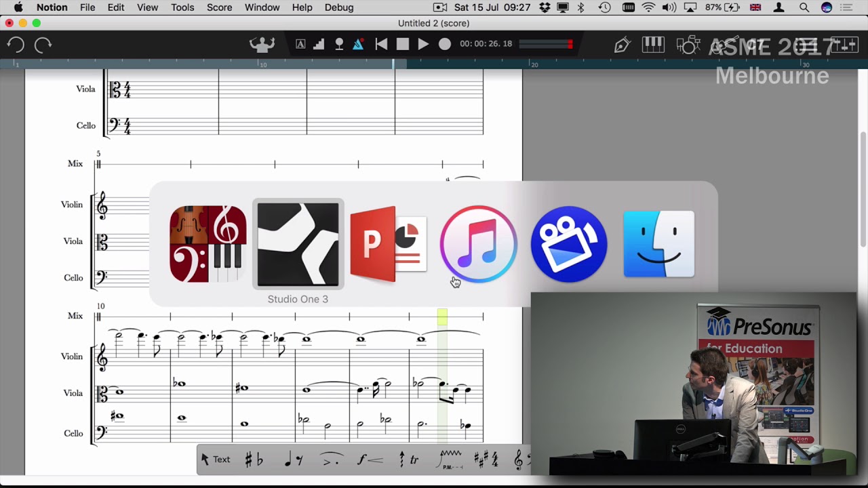Open the mixer with fader icon
This screenshot has height=488, width=868.
844,45
